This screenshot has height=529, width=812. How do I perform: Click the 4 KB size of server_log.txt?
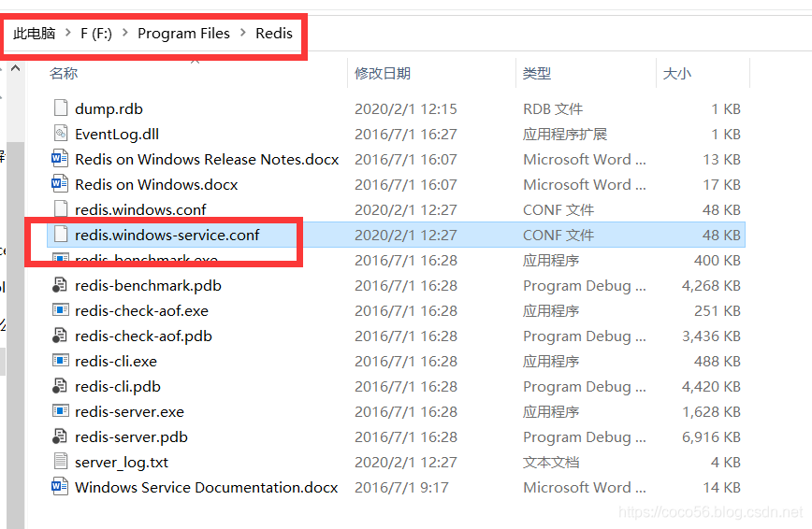pyautogui.click(x=726, y=463)
